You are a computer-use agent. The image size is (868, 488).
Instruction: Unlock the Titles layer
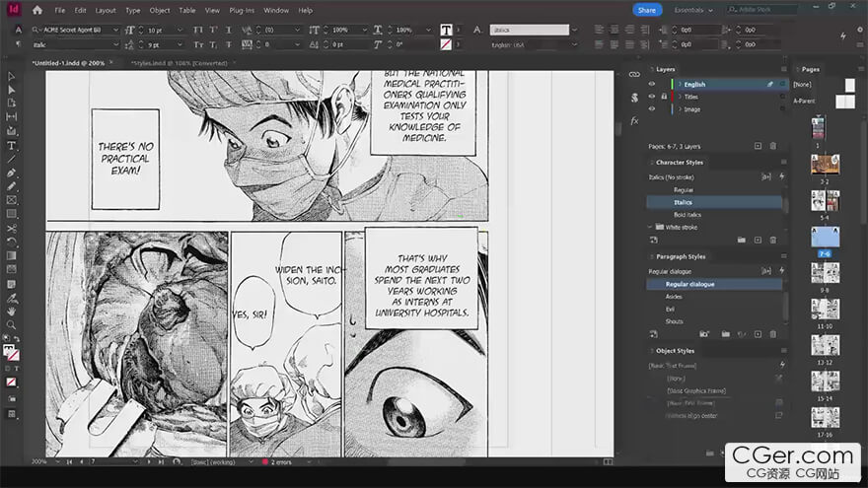coord(664,97)
